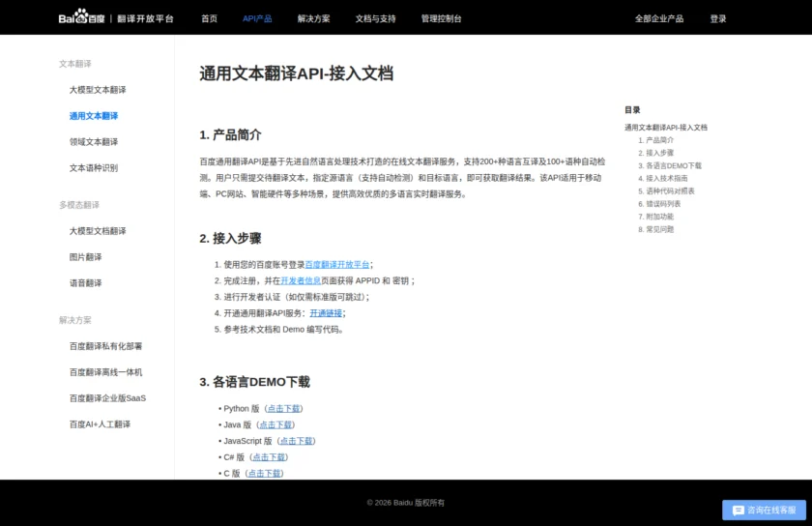This screenshot has width=812, height=526.
Task: Open 全部企业产品 in header
Action: coord(659,18)
